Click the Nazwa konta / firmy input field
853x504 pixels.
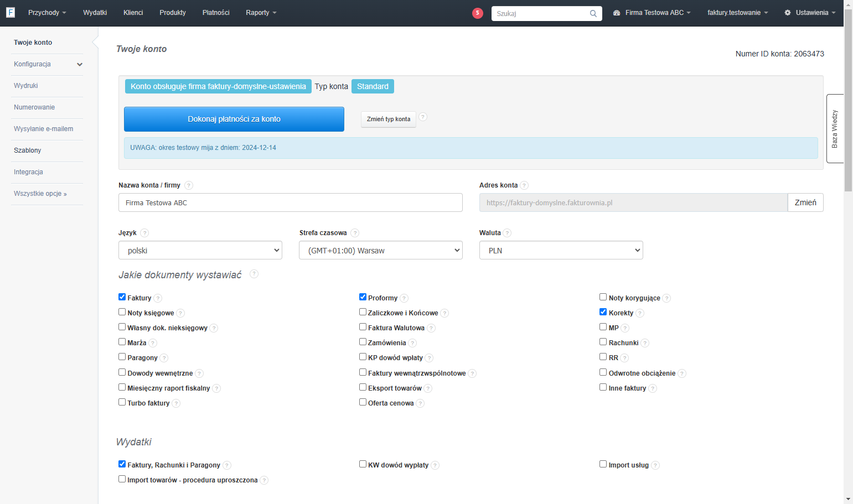291,202
